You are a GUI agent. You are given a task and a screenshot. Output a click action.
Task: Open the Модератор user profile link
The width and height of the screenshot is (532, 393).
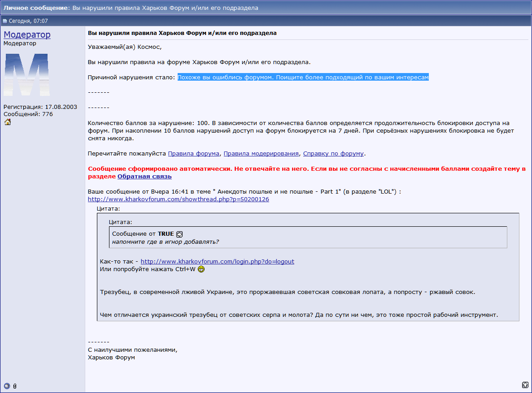coord(27,35)
